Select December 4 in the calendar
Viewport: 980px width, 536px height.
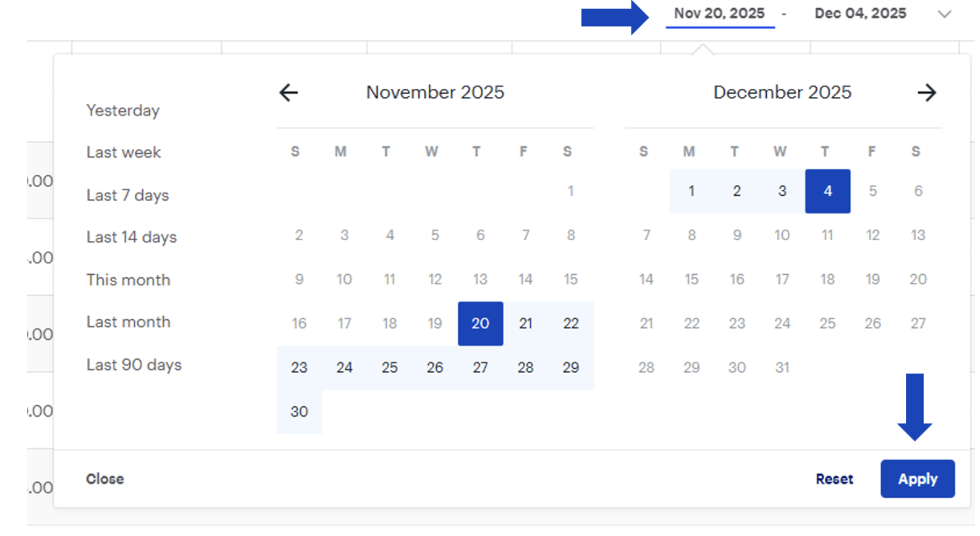(x=827, y=191)
